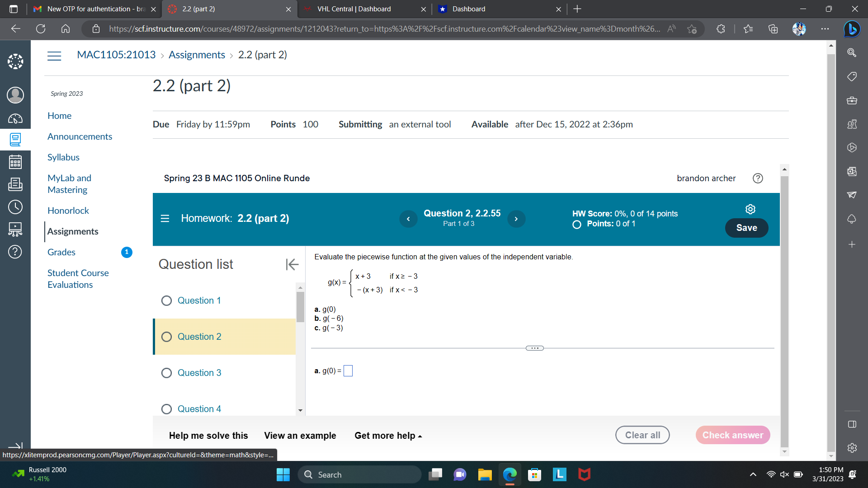Select Question 3 radio circle

pyautogui.click(x=166, y=373)
